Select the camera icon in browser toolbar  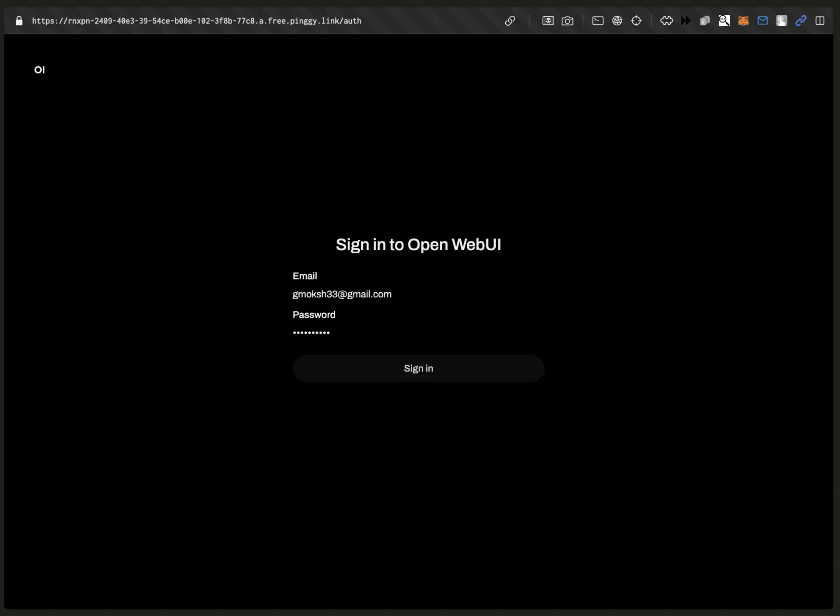click(567, 21)
